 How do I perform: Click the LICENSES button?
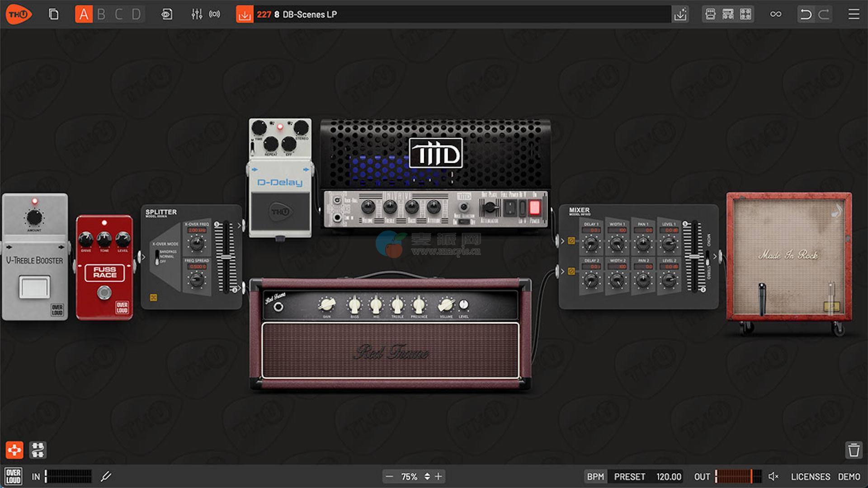point(810,476)
